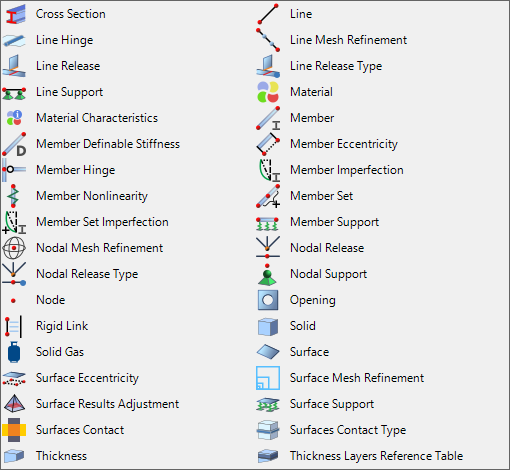Select the Nodal Release Type icon
The height and width of the screenshot is (470, 510).
click(14, 274)
